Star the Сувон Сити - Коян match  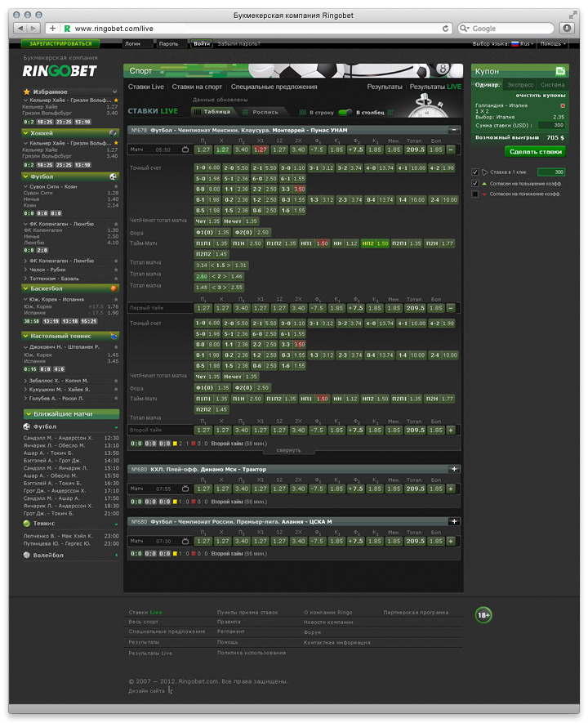116,187
